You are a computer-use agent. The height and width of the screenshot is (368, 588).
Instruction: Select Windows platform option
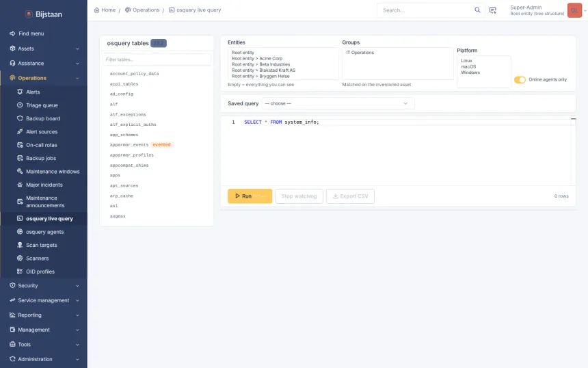pos(470,73)
